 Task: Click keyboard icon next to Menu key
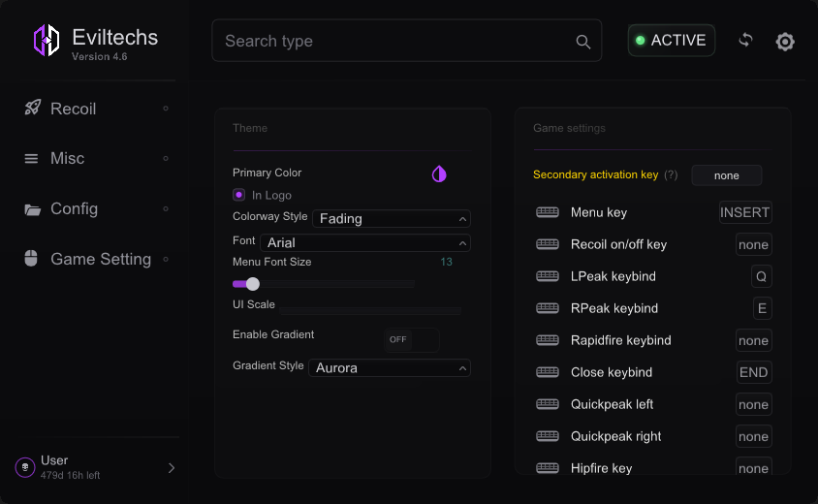pyautogui.click(x=548, y=212)
